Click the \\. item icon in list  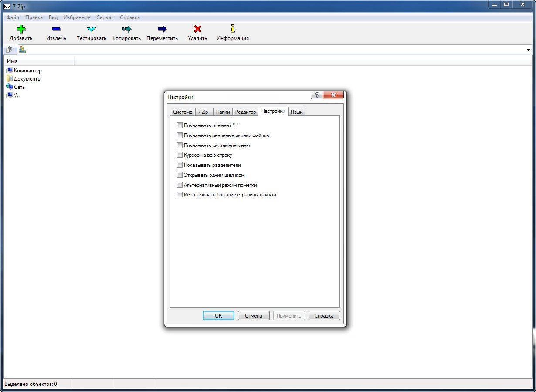pos(9,95)
